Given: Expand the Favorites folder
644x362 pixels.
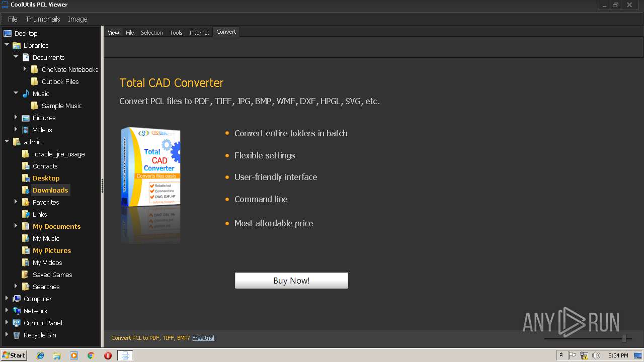Looking at the screenshot, I should tap(16, 202).
